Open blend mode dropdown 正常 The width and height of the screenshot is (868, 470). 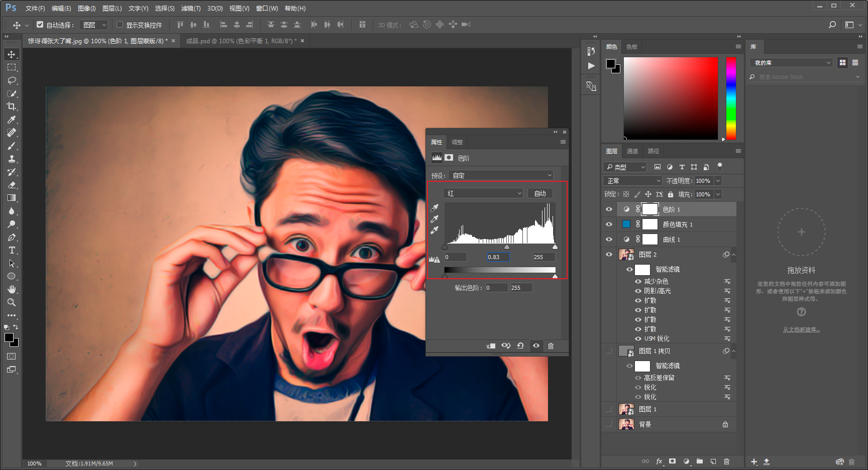(x=633, y=181)
